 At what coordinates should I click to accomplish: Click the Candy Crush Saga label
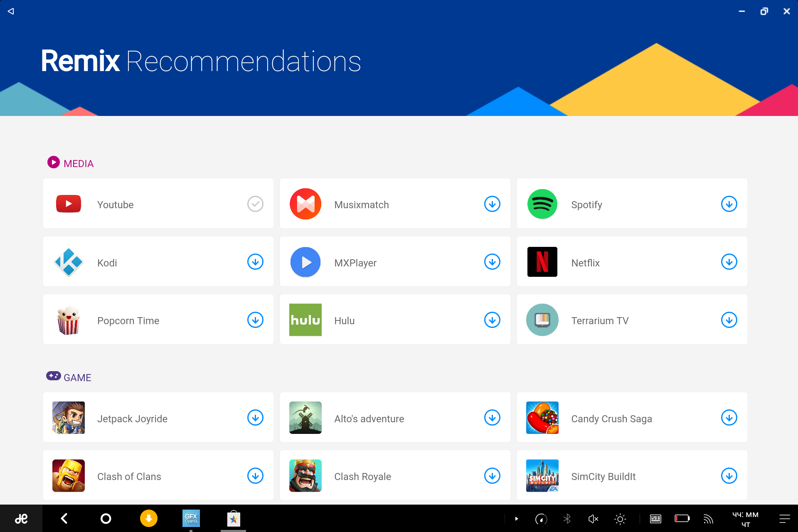611,419
